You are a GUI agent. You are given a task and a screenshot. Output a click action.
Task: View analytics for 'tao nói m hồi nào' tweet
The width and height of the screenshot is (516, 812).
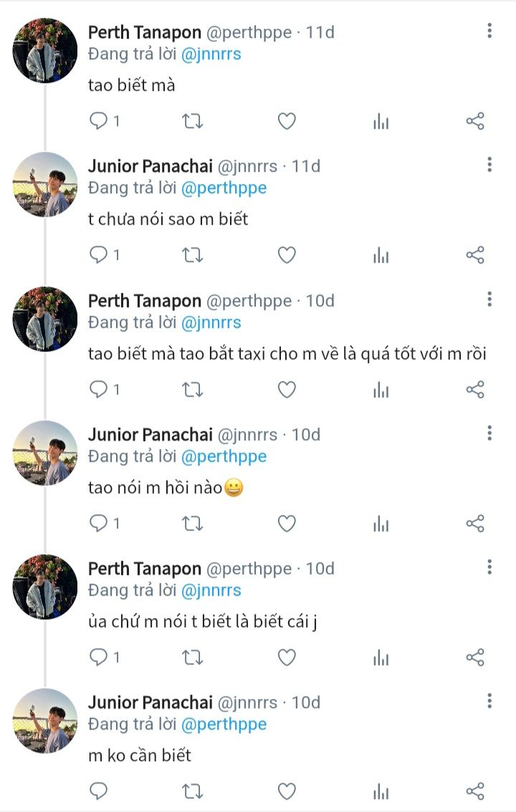(381, 524)
